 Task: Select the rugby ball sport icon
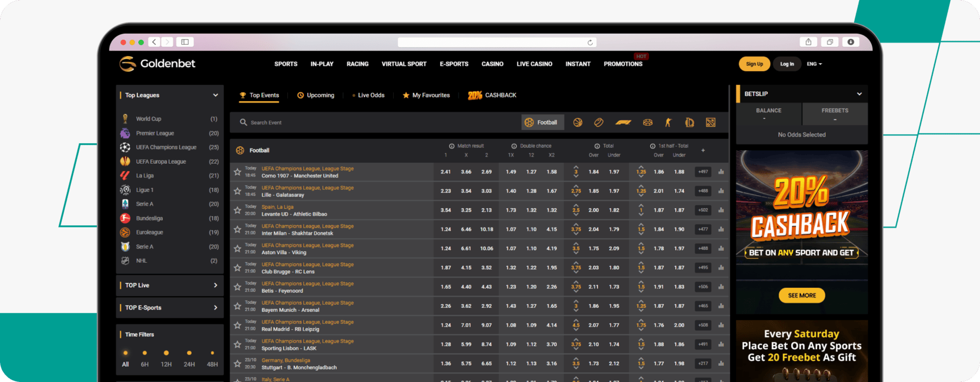[598, 122]
